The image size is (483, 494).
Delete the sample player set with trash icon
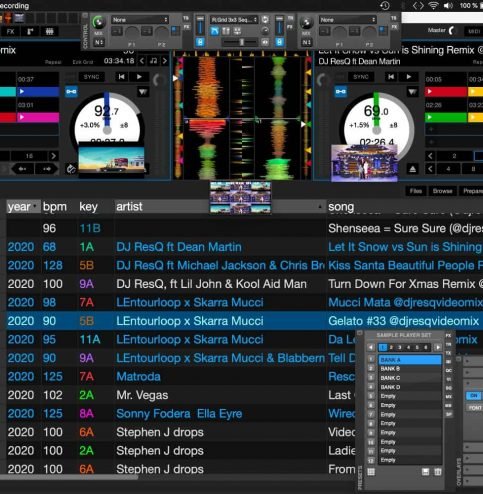click(438, 472)
